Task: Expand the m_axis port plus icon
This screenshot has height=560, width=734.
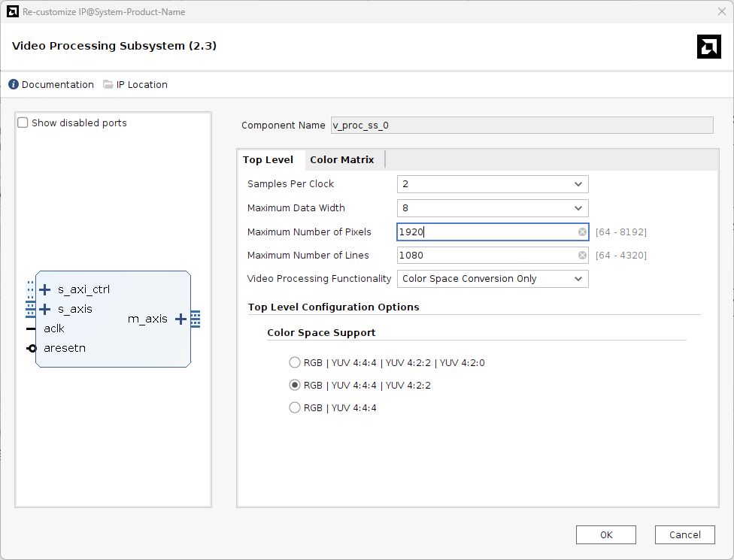Action: pos(180,319)
